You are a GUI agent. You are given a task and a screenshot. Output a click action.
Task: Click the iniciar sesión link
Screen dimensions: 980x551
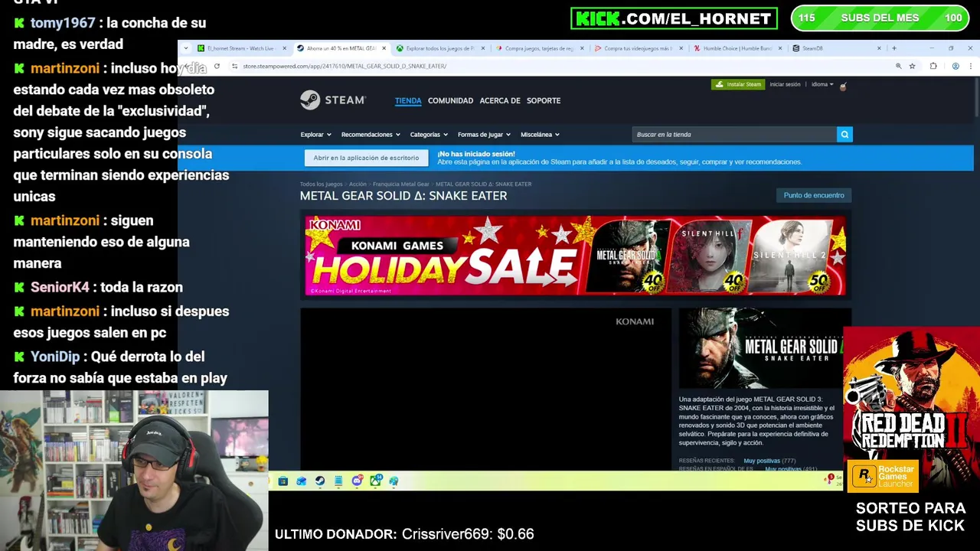tap(785, 84)
